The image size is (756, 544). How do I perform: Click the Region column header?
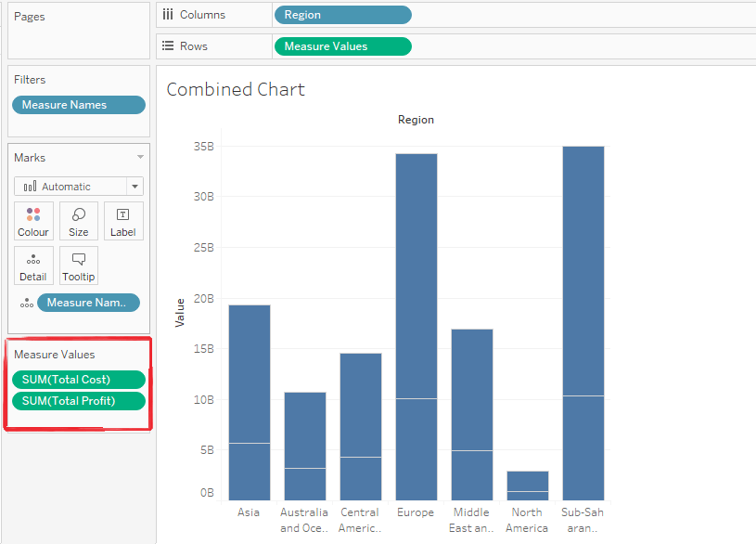pyautogui.click(x=416, y=120)
